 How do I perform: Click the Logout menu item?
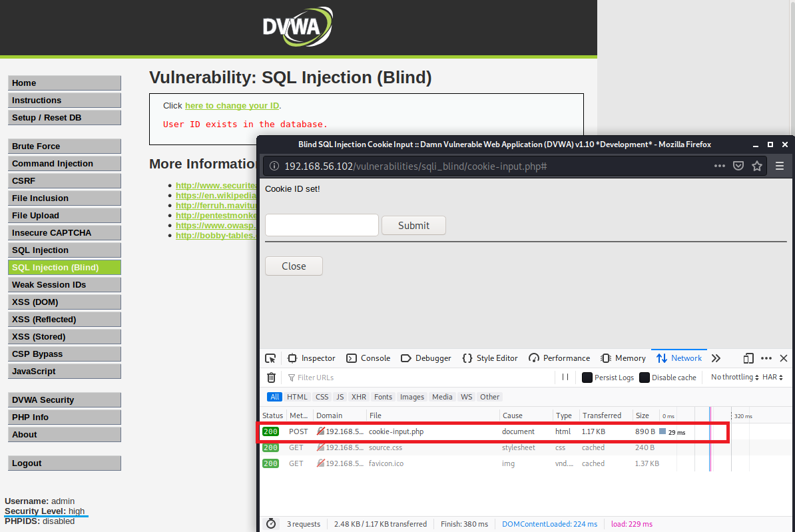click(65, 463)
